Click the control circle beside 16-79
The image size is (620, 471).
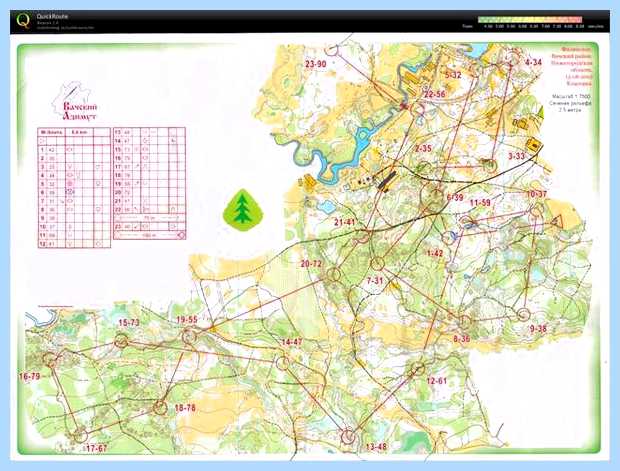pos(50,360)
